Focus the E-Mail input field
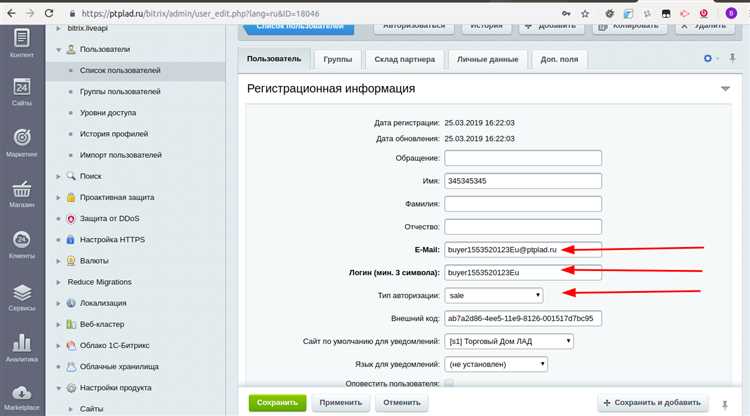The image size is (750, 416). (x=523, y=250)
